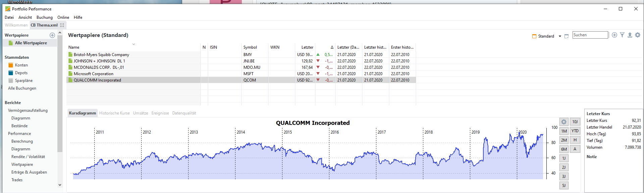The height and width of the screenshot is (193, 644).
Task: Open the Umsätze tab
Action: click(141, 113)
